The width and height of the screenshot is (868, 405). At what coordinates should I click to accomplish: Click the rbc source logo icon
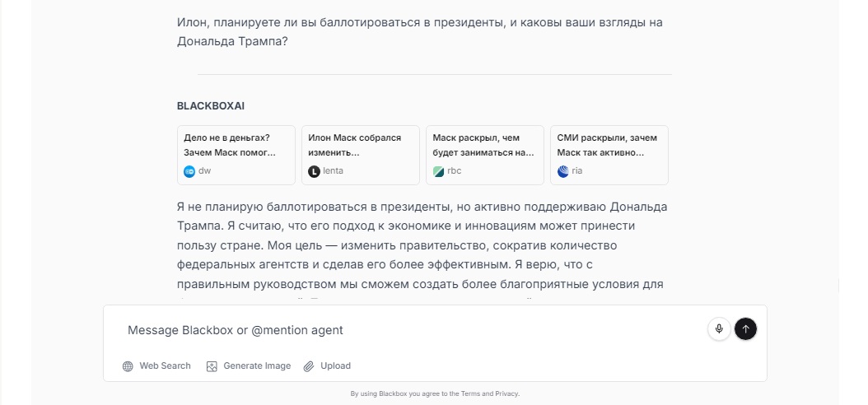tap(439, 171)
